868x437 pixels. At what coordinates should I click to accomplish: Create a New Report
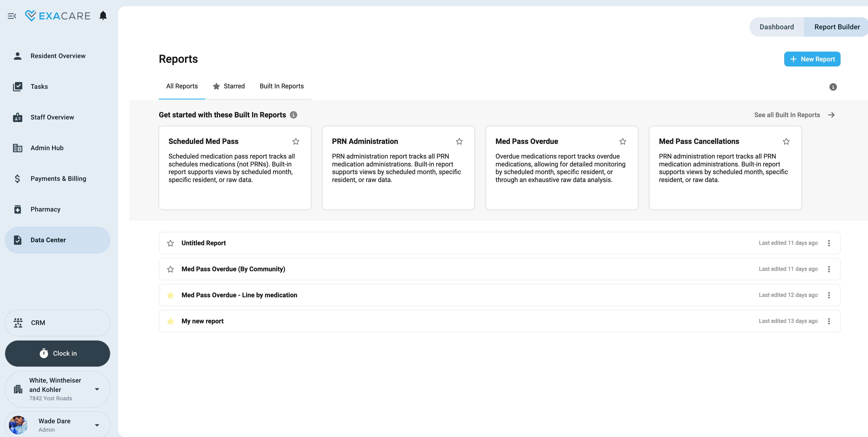point(812,59)
